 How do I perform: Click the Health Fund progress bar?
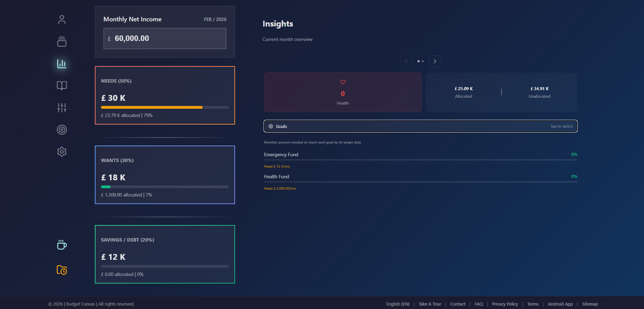(421, 182)
